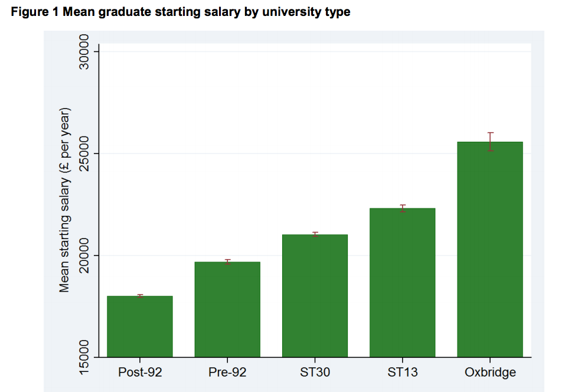Click the Oxbridge error bar whisker
Image resolution: width=578 pixels, height=392 pixels.
coord(490,142)
